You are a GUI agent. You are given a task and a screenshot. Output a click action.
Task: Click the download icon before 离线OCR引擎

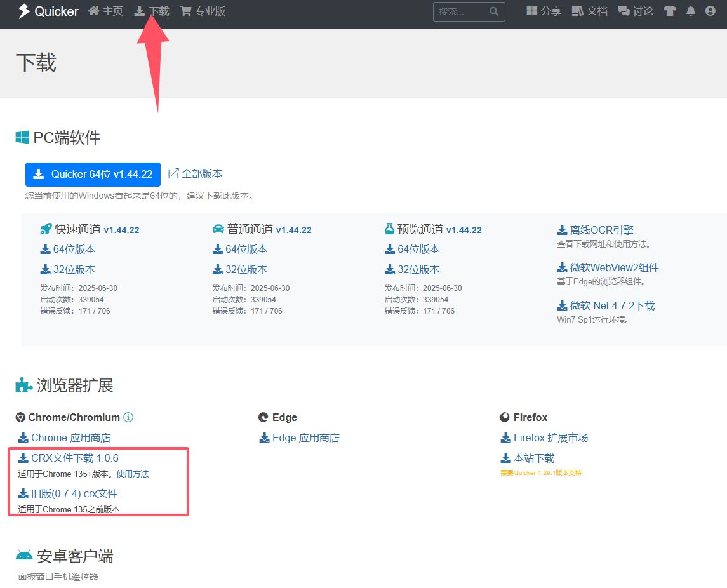[562, 230]
